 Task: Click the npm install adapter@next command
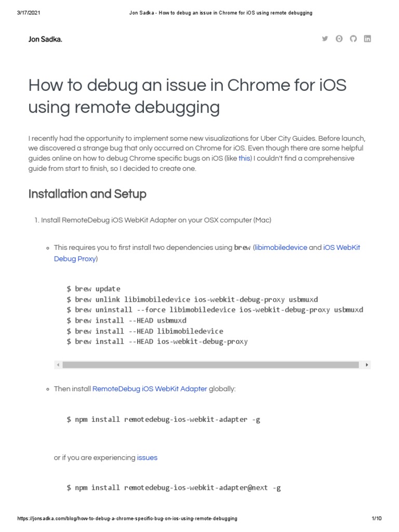point(174,487)
